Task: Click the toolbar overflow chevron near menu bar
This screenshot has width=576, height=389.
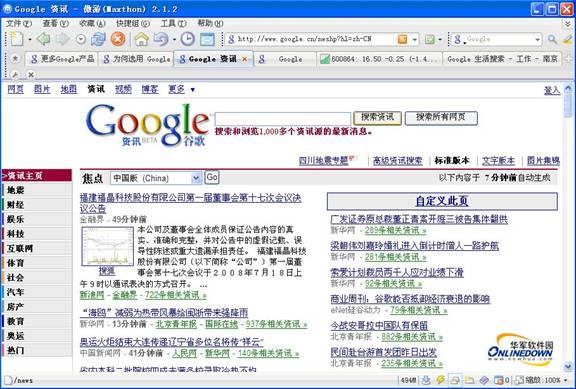Action: [568, 24]
